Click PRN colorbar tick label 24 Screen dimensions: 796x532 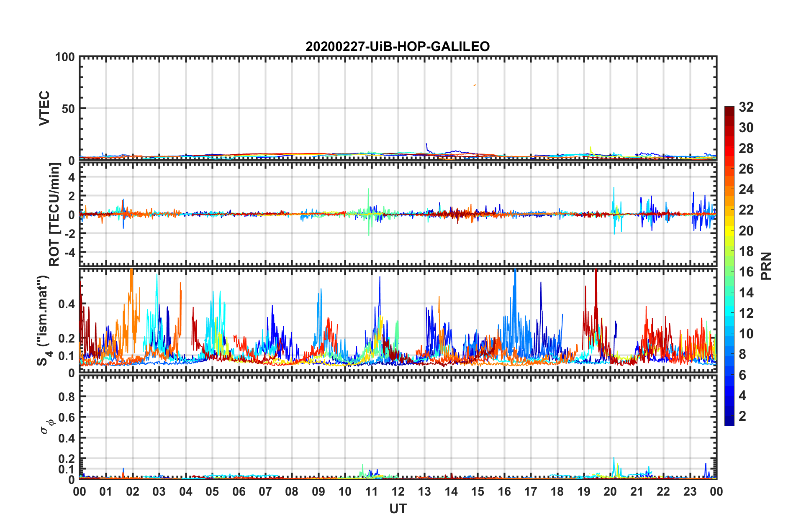(746, 189)
